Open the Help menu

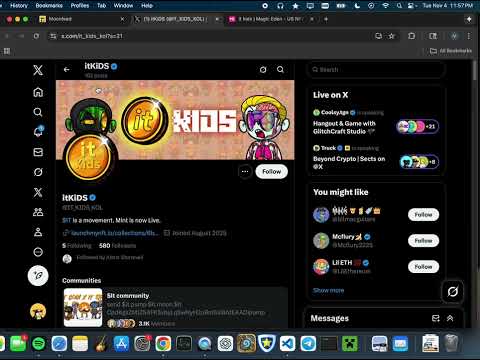147,5
